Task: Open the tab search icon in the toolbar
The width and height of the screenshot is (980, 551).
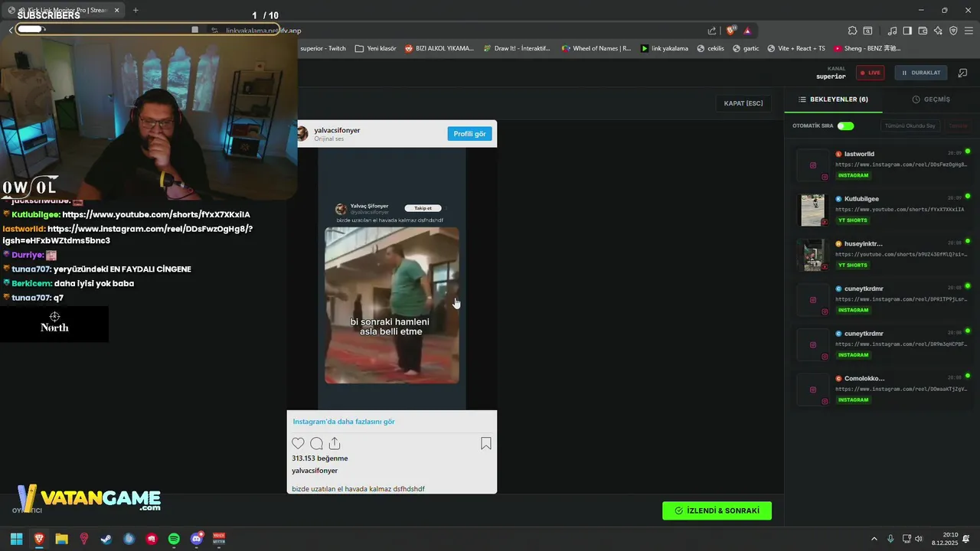Action: click(867, 31)
